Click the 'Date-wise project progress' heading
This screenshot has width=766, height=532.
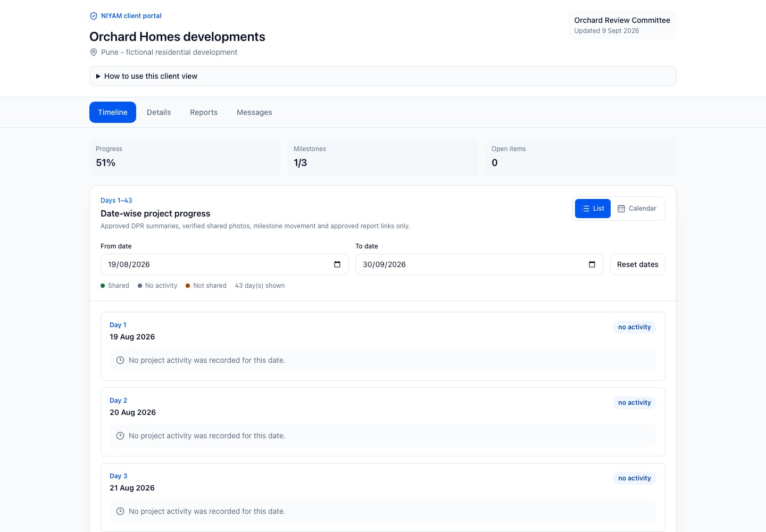pos(155,213)
